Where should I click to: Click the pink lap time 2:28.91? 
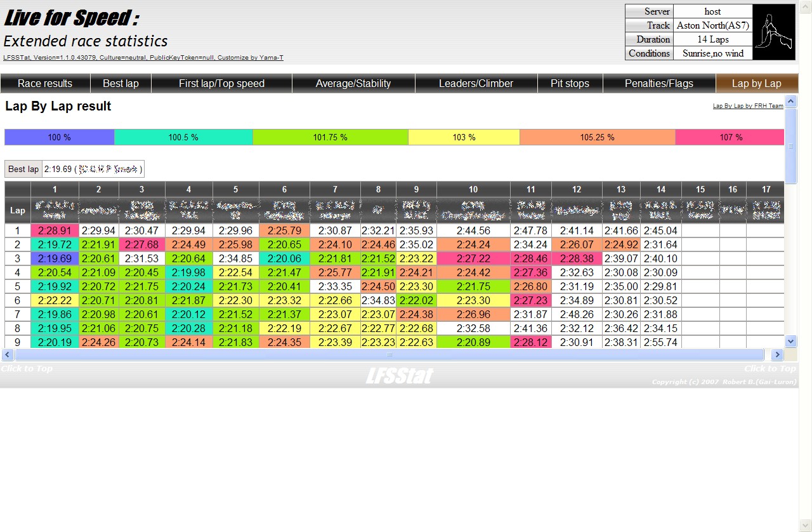point(55,230)
